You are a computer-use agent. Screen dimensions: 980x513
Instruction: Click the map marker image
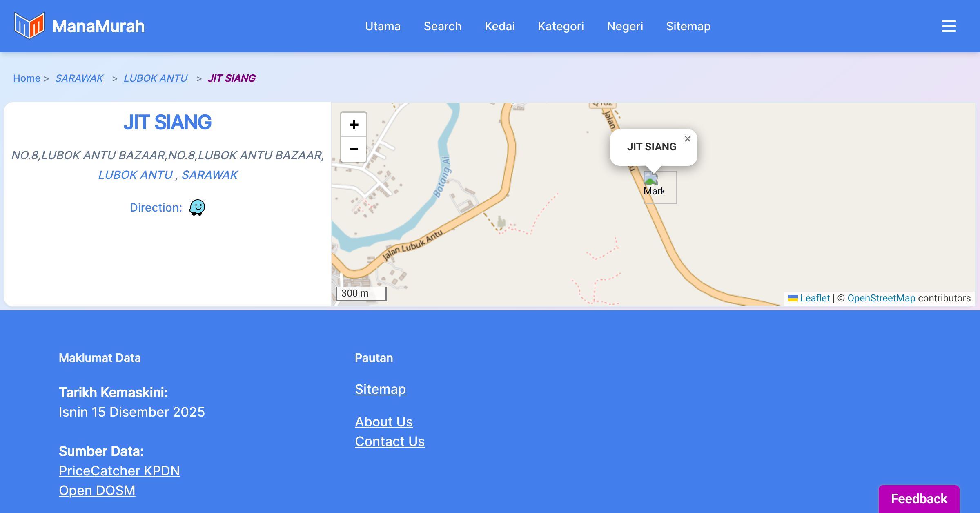click(x=652, y=181)
